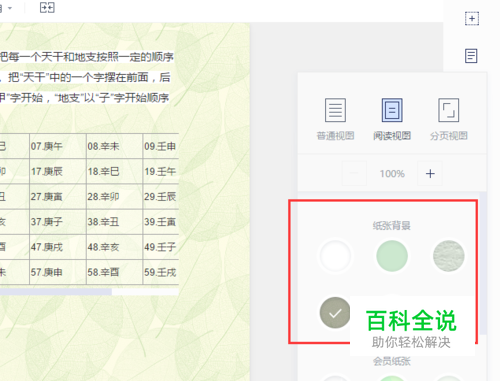
Task: Click table cell 47.庚戌
Action: coord(58,247)
